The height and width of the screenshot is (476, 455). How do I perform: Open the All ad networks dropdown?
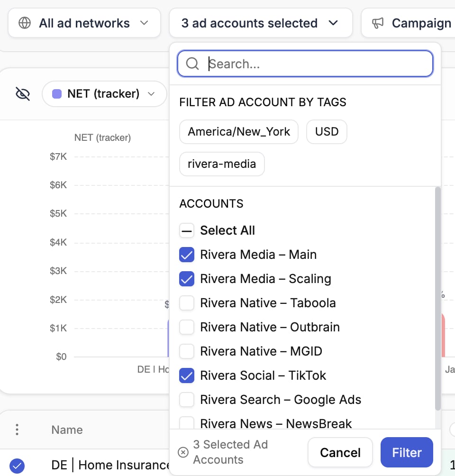(x=84, y=23)
